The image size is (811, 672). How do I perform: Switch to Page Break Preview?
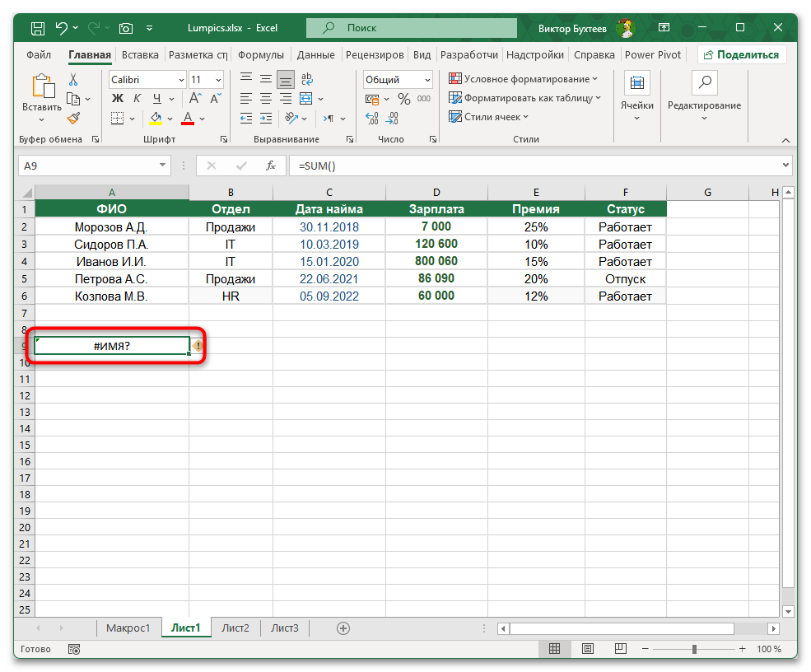pos(621,649)
